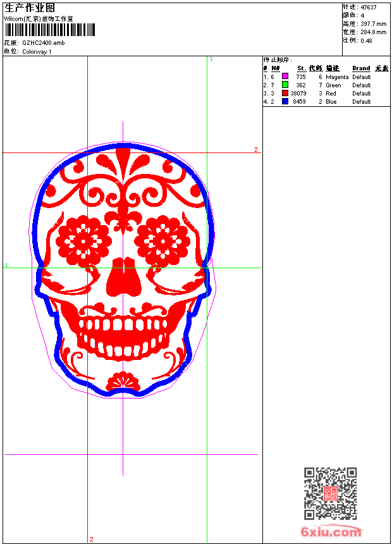Select the fan ornament on skull chin
392x544 pixels.
tap(123, 383)
